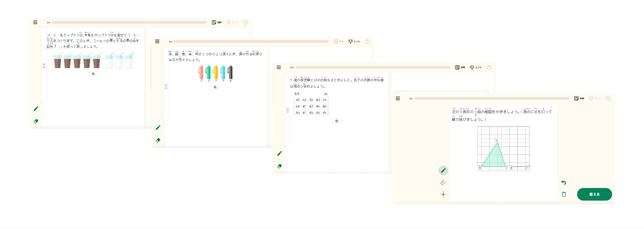This screenshot has width=644, height=229.
Task: Open hamburger menu in the triangle window
Action: pos(398,98)
